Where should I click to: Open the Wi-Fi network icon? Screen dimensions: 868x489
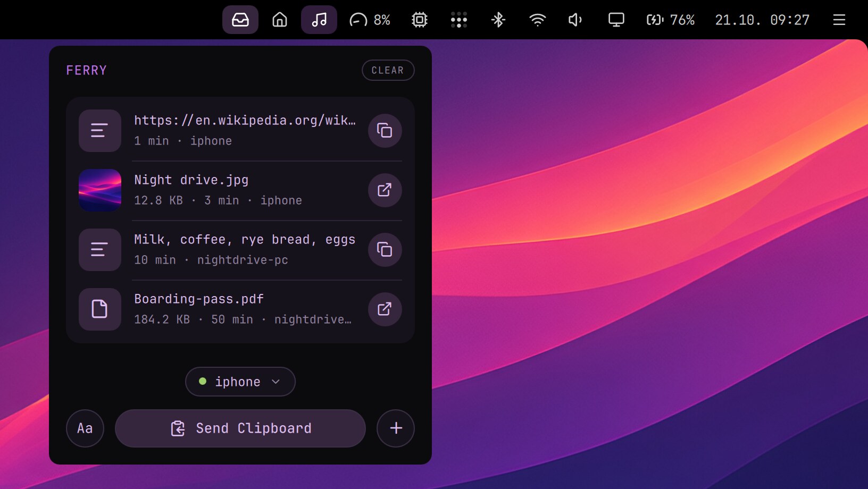[538, 20]
